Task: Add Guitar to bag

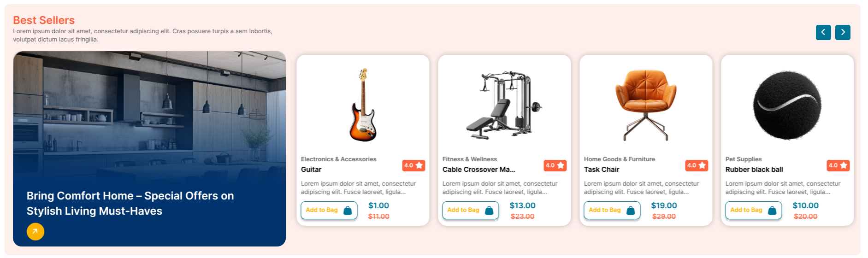Action: click(322, 210)
